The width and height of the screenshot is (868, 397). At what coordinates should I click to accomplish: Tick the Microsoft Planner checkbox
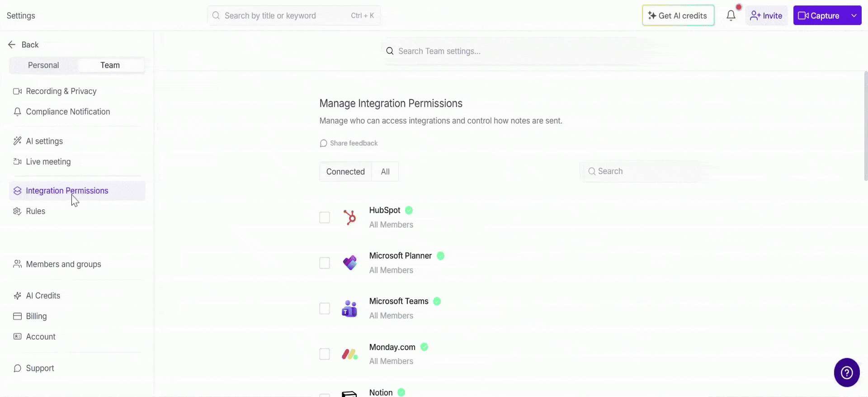pyautogui.click(x=325, y=263)
